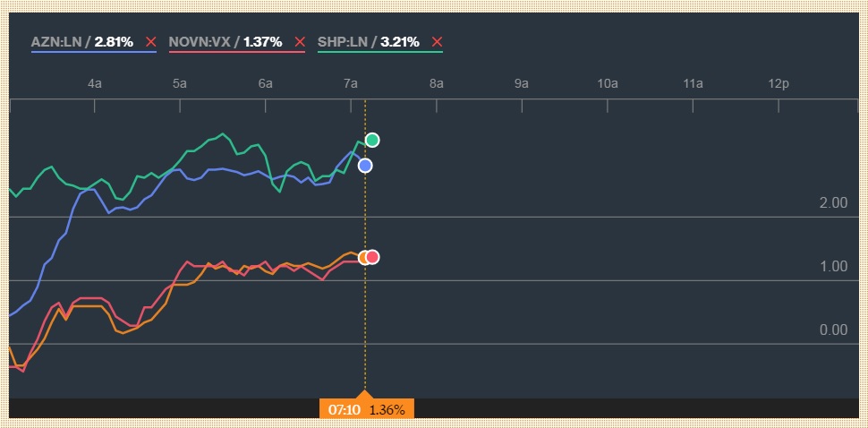
Task: Pick the 6a time axis label
Action: [265, 84]
